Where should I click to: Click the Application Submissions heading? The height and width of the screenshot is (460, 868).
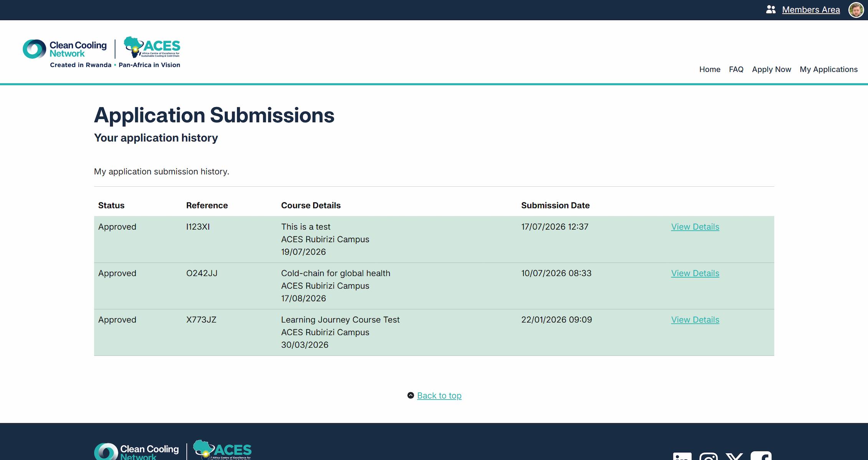coord(214,115)
